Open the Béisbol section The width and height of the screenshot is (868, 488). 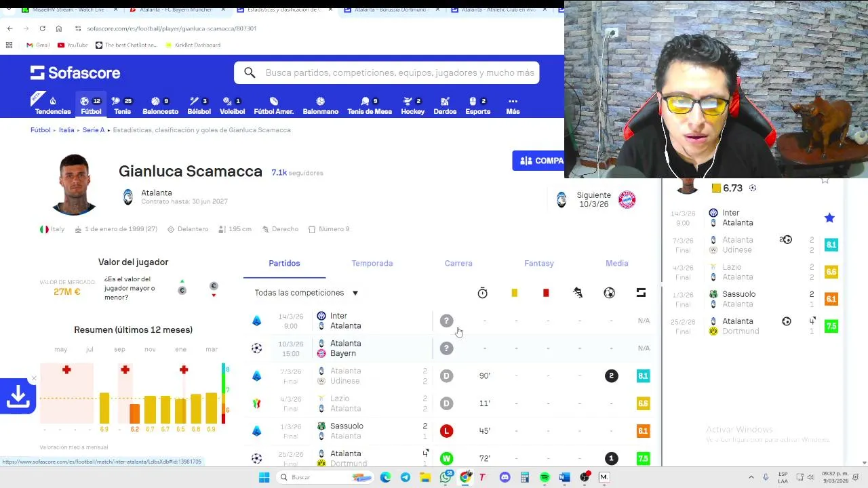[199, 106]
